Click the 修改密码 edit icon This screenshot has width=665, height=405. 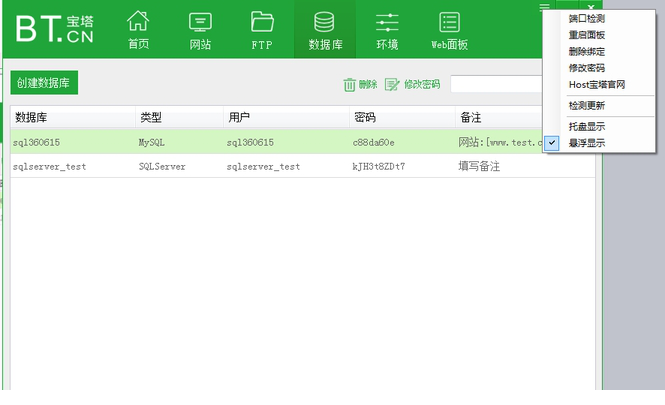point(393,85)
